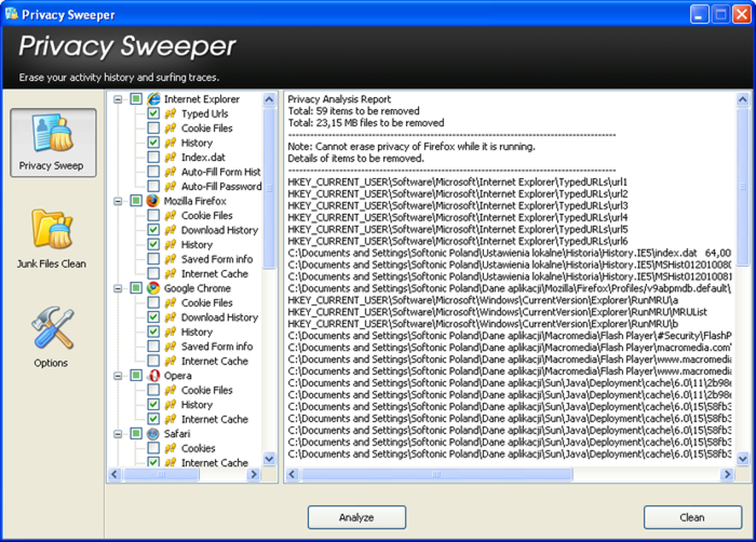
Task: Click the Internet Explorer browser icon
Action: coord(153,99)
